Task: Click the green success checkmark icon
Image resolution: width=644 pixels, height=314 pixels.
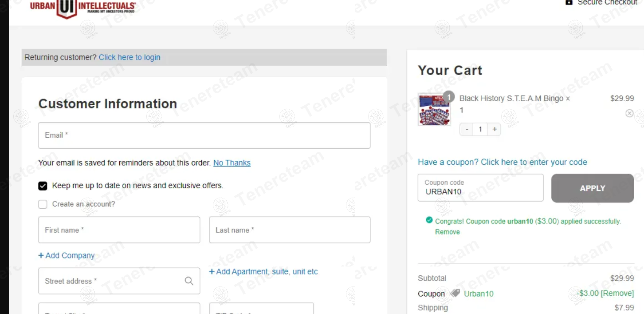Action: click(429, 220)
